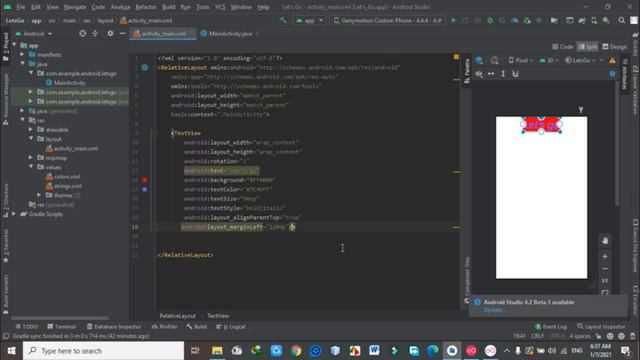The image size is (640, 360).
Task: Collapse all in Project panel
Action: click(95, 33)
